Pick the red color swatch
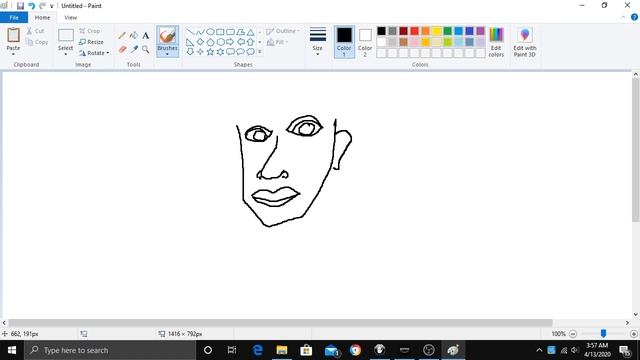 pos(414,31)
